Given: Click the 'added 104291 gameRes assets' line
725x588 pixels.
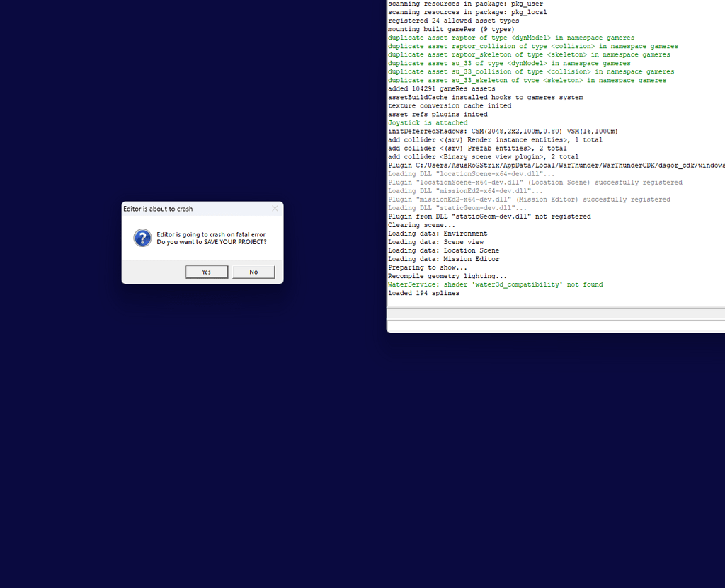Looking at the screenshot, I should coord(441,88).
